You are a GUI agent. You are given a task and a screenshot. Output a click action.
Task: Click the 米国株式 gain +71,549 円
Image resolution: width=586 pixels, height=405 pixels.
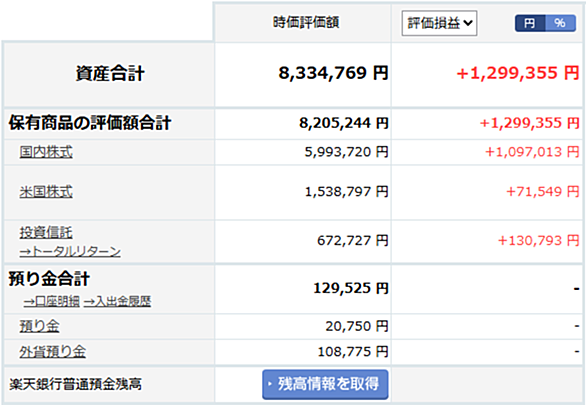point(543,192)
